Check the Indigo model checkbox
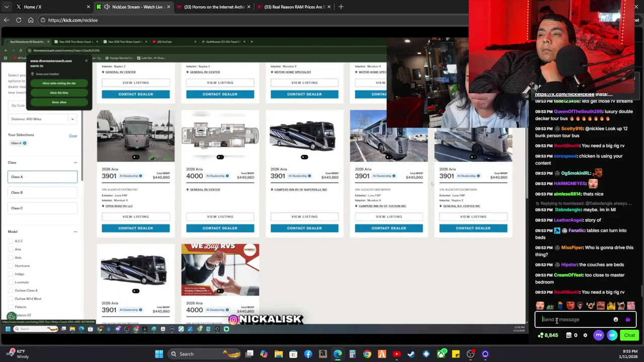This screenshot has height=362, width=644. [11, 274]
